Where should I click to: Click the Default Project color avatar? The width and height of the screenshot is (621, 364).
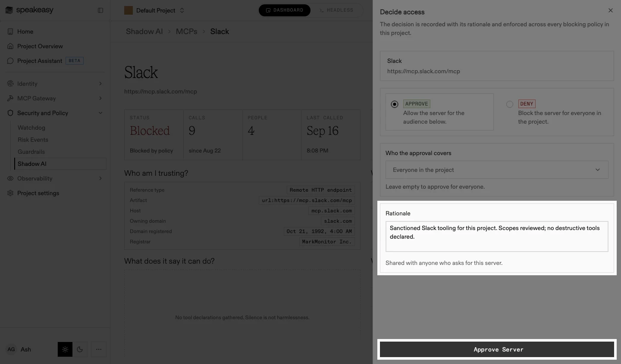click(x=129, y=10)
